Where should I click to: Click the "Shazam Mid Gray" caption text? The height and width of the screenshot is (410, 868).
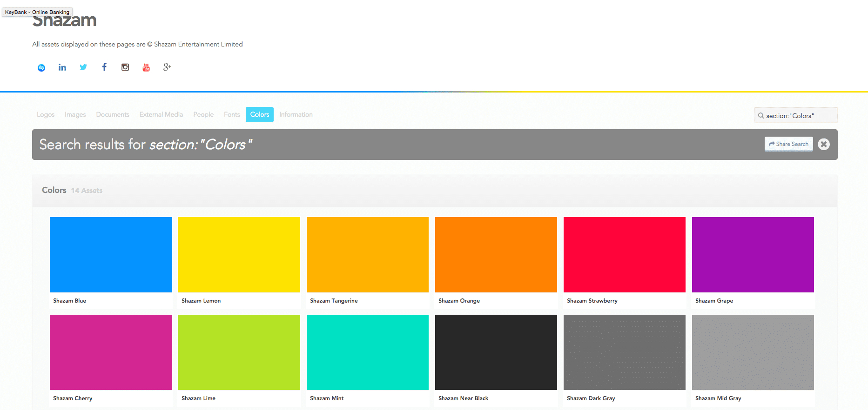[x=718, y=398]
